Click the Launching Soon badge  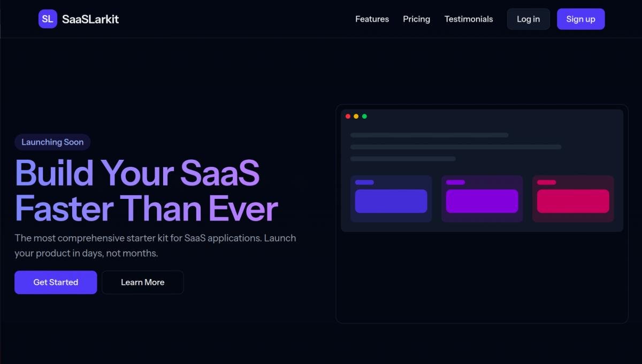click(x=52, y=142)
